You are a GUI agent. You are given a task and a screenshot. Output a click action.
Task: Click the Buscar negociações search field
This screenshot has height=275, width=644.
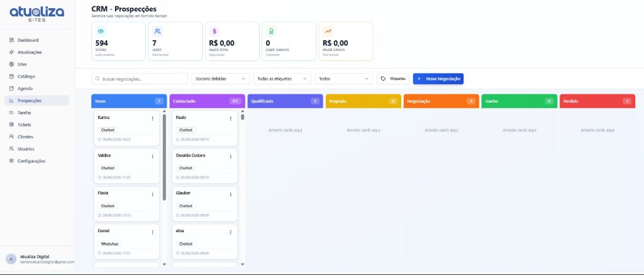pyautogui.click(x=139, y=79)
